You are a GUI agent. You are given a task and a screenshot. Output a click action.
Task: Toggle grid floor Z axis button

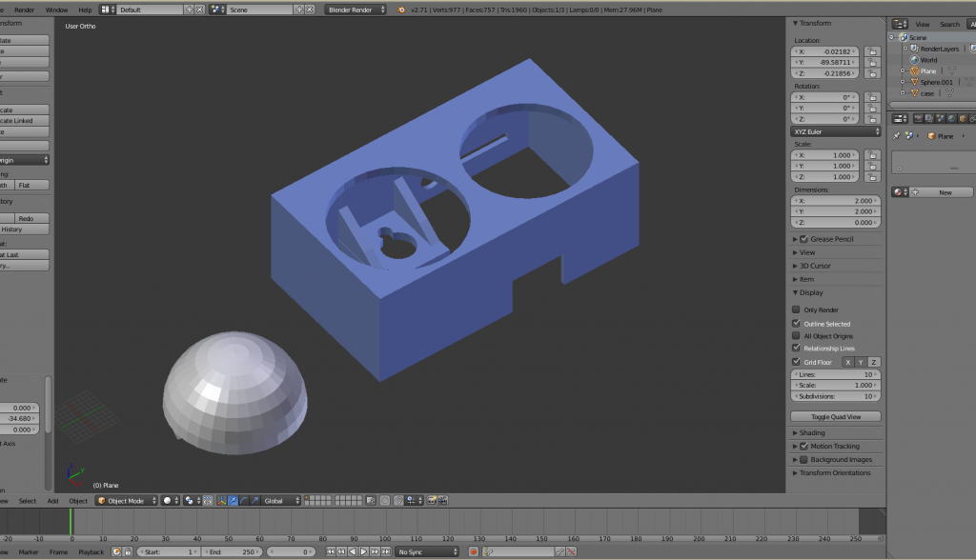click(874, 362)
